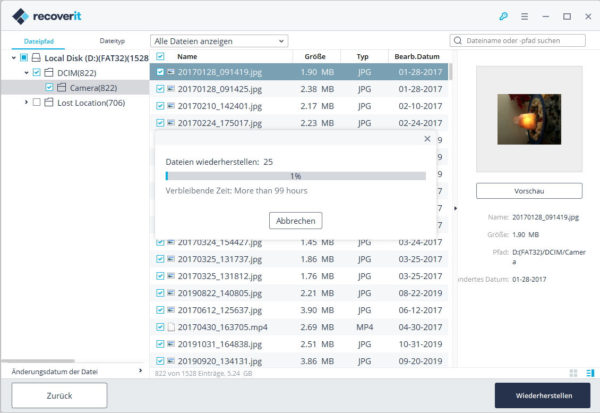Click the search magnifier icon

458,40
